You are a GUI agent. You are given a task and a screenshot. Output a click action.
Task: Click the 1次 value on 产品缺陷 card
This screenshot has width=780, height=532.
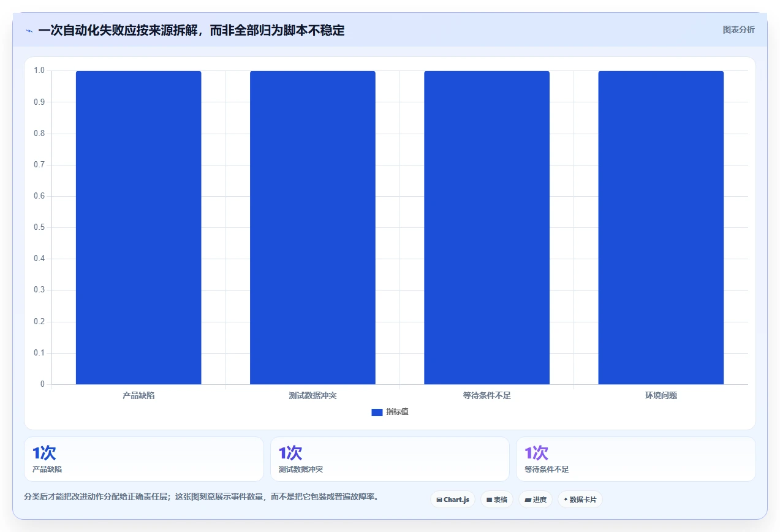(x=44, y=454)
